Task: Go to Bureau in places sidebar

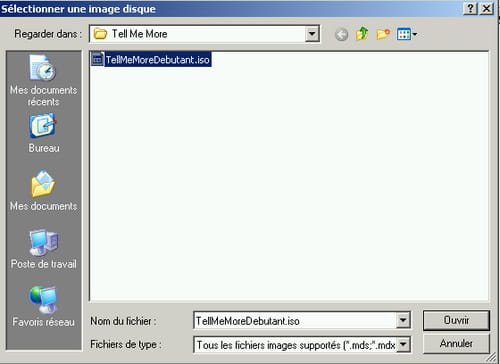Action: (43, 133)
